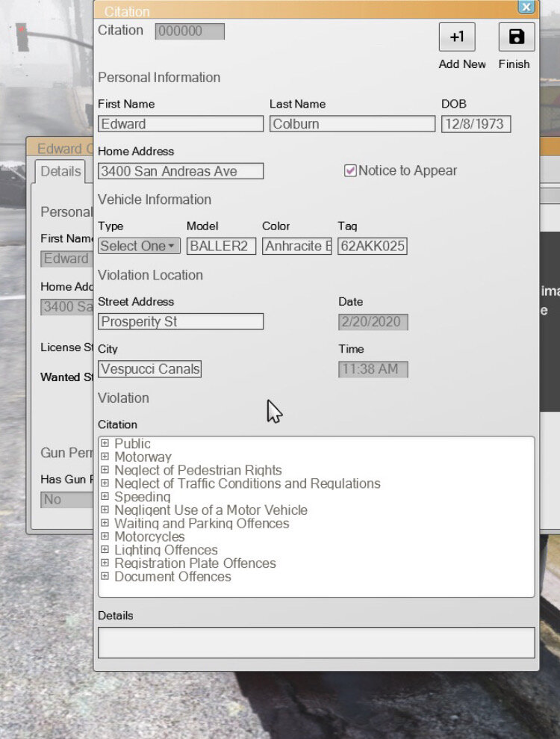Close the Citation window

(x=526, y=7)
